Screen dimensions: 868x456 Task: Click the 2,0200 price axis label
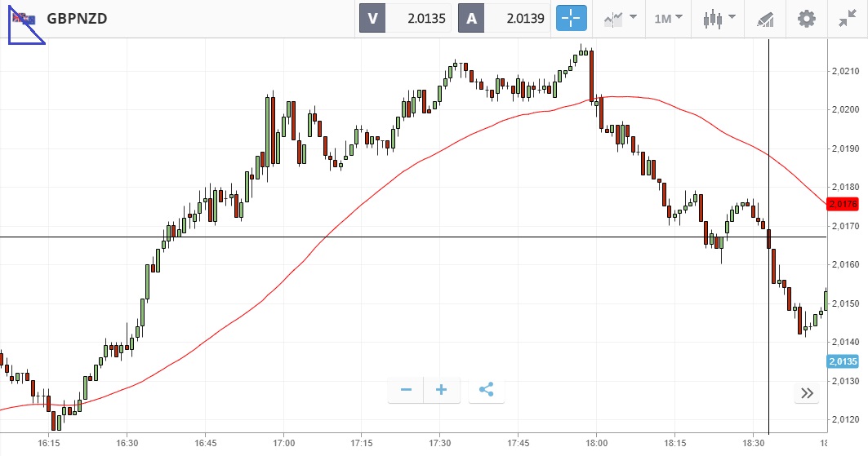pyautogui.click(x=846, y=109)
